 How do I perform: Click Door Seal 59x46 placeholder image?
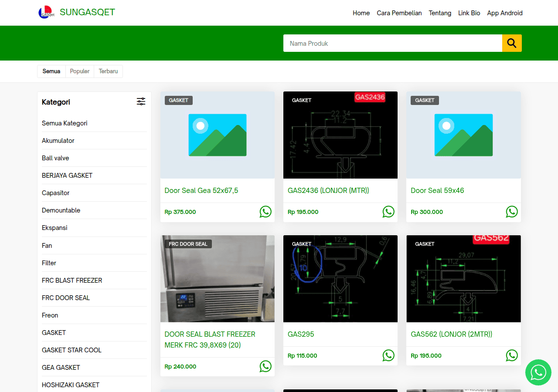tap(463, 135)
